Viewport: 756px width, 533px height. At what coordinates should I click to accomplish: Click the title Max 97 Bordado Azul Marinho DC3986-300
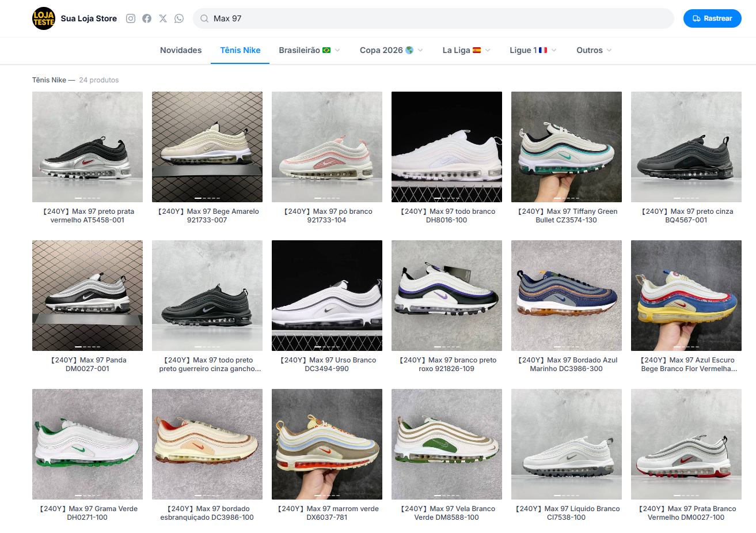point(567,364)
